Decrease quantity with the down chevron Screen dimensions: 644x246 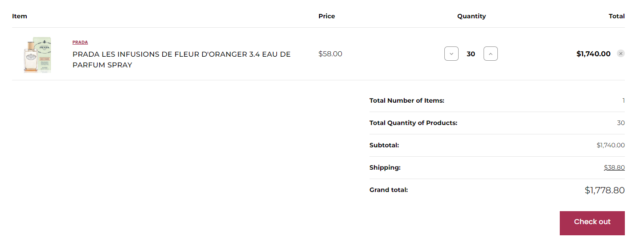click(x=451, y=54)
